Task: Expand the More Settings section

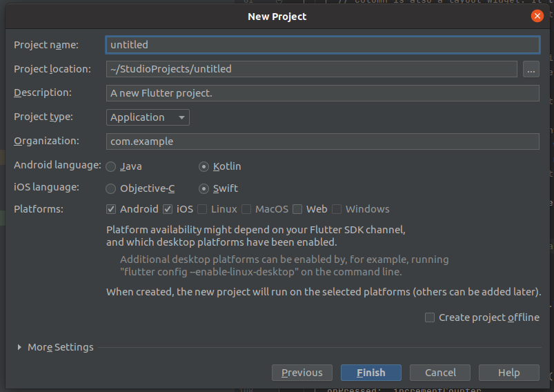Action: click(19, 347)
